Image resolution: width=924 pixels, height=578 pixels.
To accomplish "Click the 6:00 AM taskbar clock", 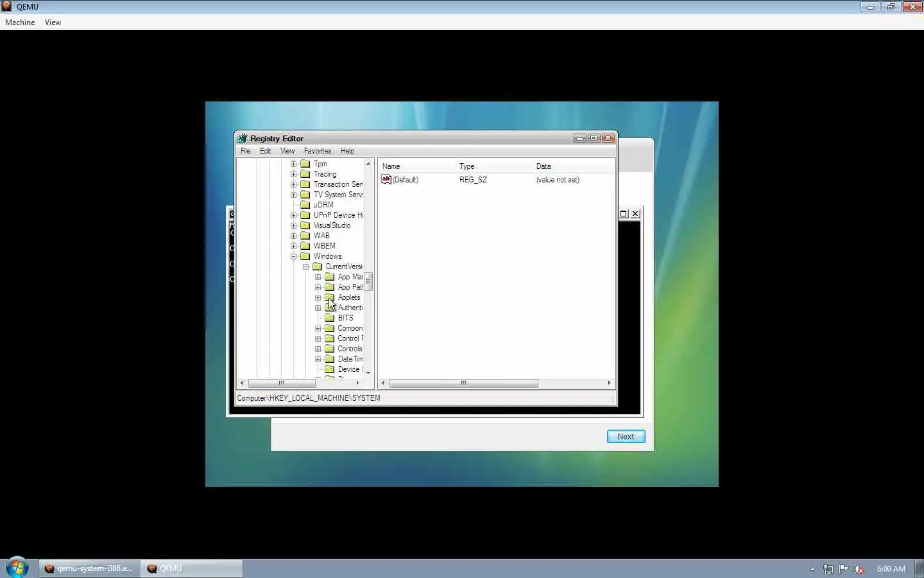I will pyautogui.click(x=891, y=569).
